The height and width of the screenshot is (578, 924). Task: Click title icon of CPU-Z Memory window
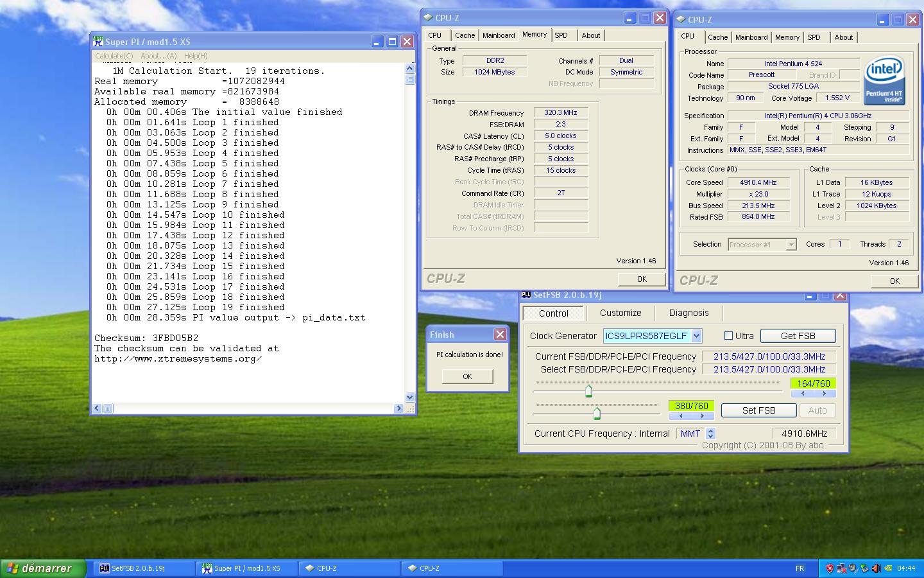(428, 18)
